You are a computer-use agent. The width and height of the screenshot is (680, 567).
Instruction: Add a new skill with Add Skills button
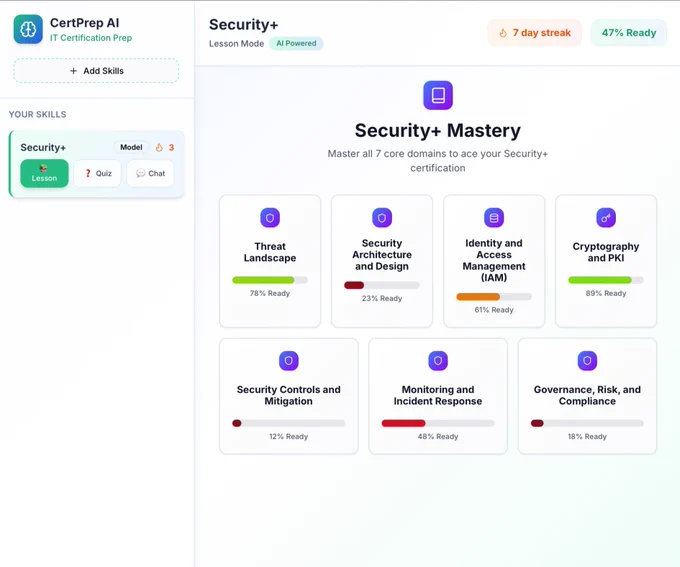96,71
